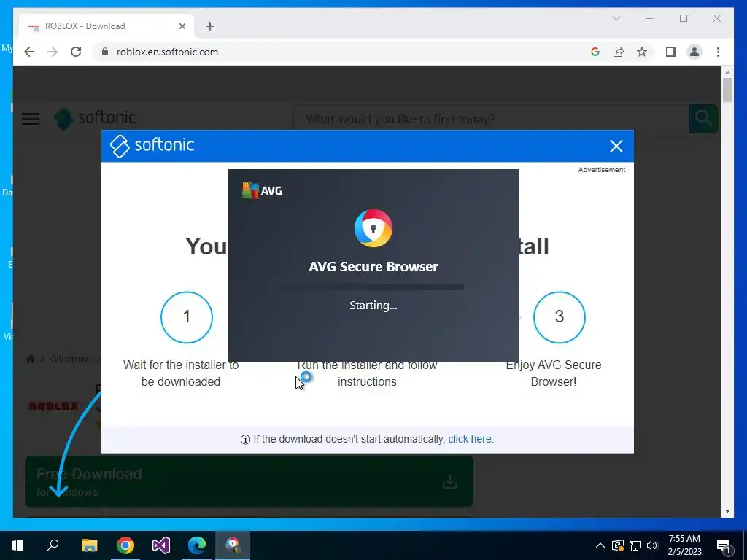747x560 pixels.
Task: Open Google icon in address bar
Action: click(595, 52)
